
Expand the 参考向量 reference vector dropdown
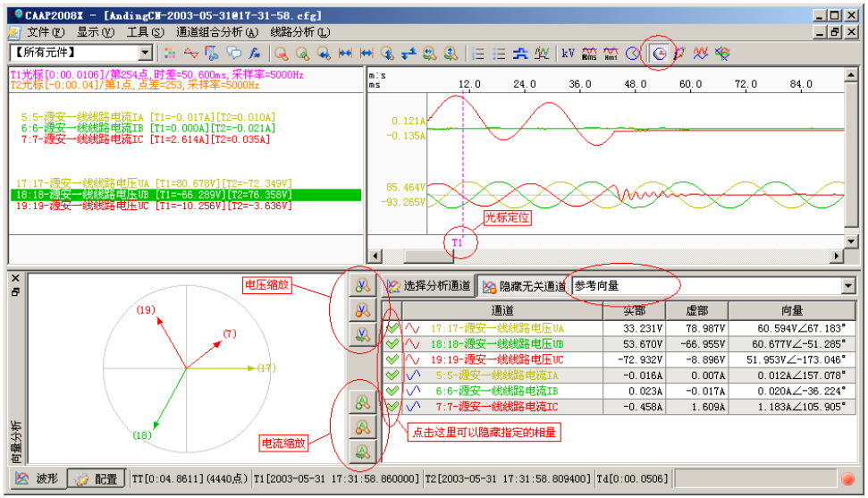(x=847, y=287)
